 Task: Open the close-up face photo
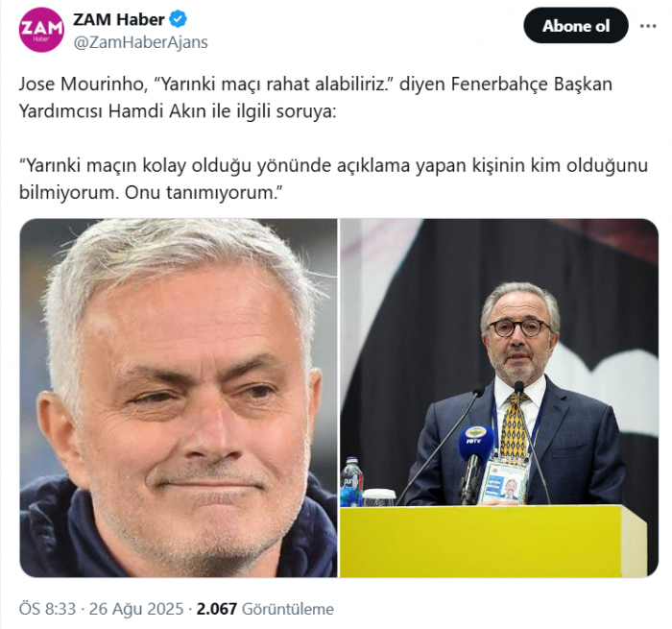(179, 398)
